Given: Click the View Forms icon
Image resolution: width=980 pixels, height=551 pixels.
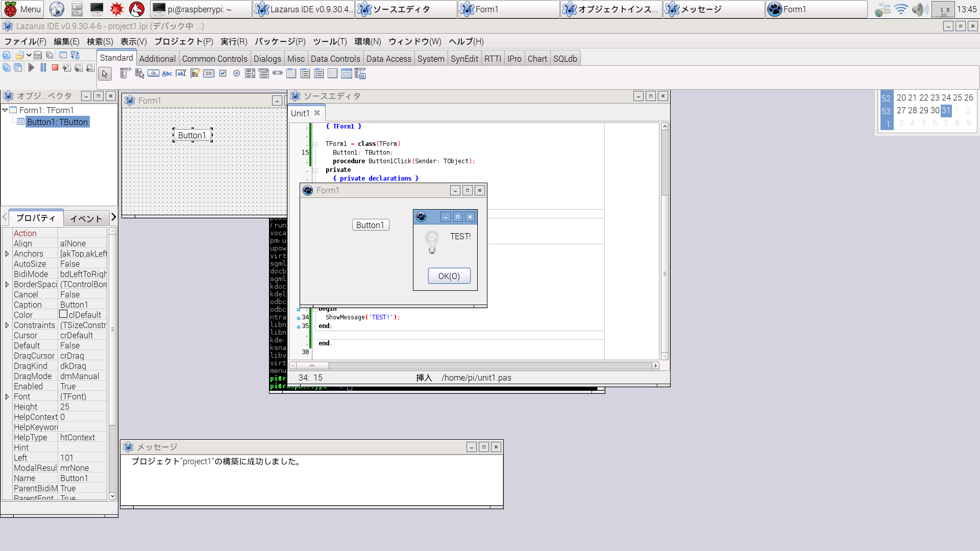Looking at the screenshot, I should pyautogui.click(x=18, y=67).
